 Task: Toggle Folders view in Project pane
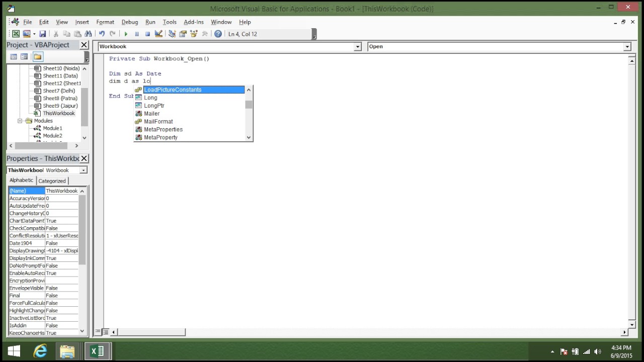(38, 57)
